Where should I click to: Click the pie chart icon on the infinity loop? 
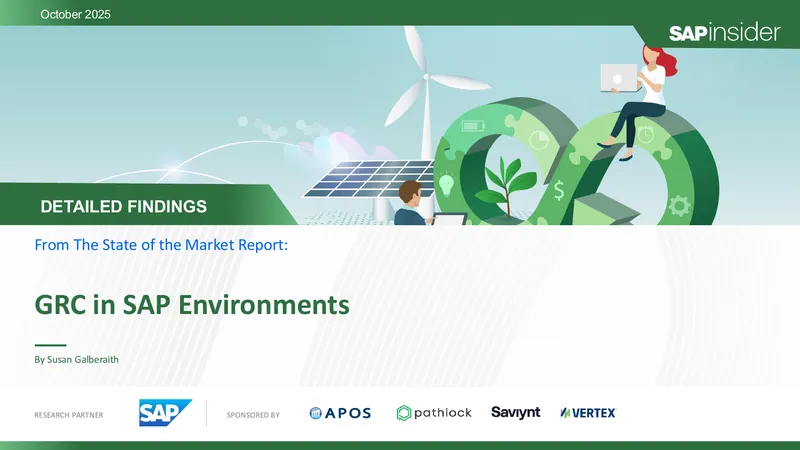[x=538, y=140]
